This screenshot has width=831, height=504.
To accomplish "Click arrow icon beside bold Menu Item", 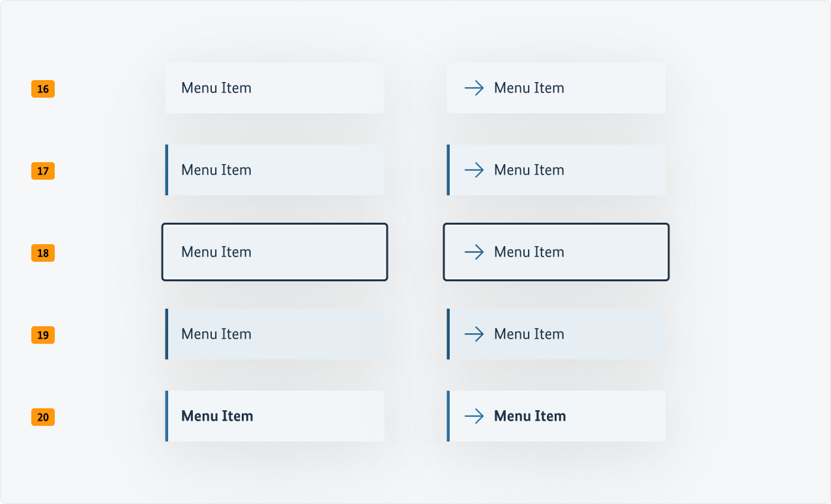I will (474, 416).
